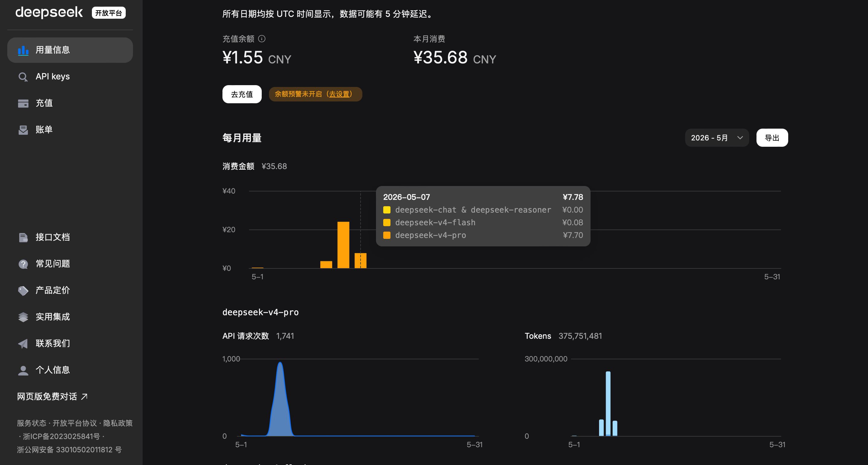
Task: Click the external arrow icon after 网页版免费对话
Action: pos(85,397)
